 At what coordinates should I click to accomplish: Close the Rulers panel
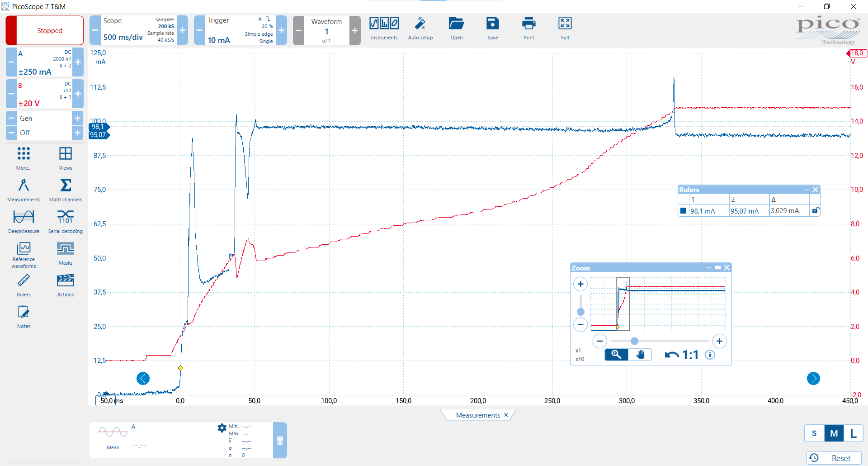(815, 190)
